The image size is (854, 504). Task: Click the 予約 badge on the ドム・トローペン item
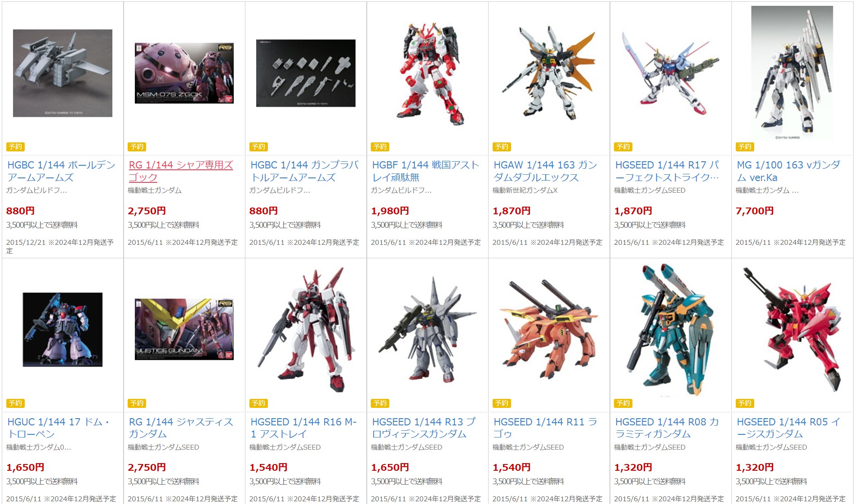click(15, 403)
